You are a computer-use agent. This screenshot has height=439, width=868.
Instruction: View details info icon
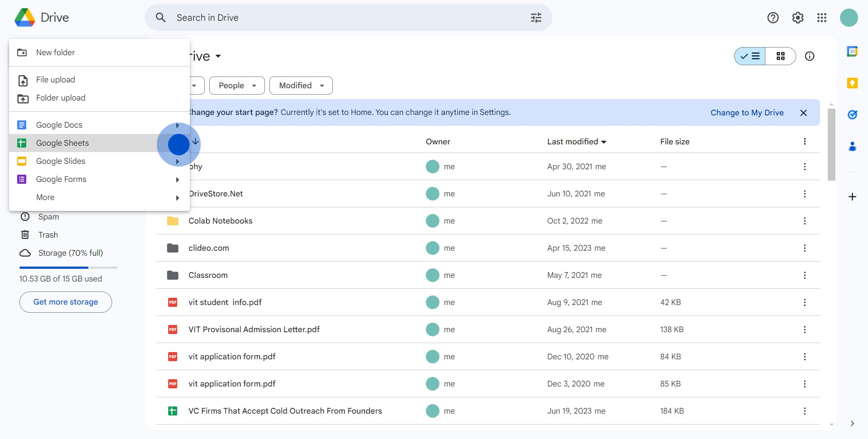(810, 56)
